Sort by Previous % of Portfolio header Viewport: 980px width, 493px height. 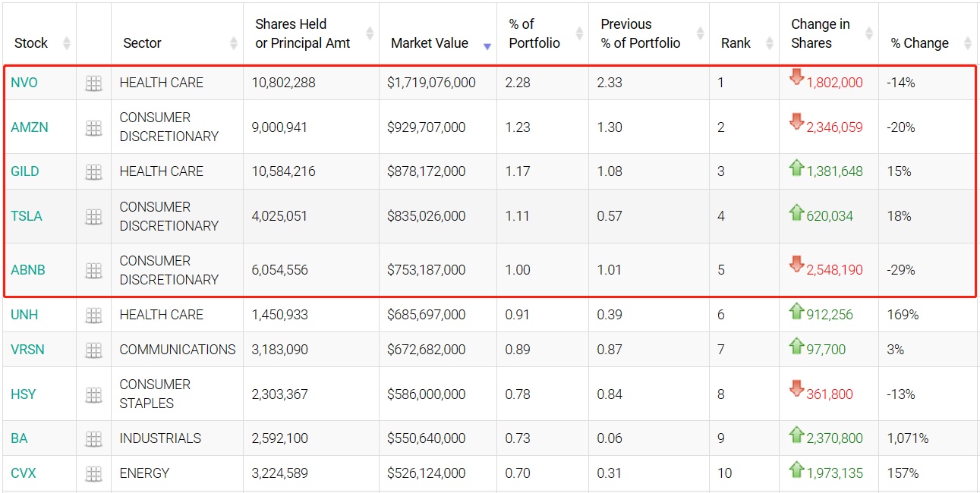640,34
